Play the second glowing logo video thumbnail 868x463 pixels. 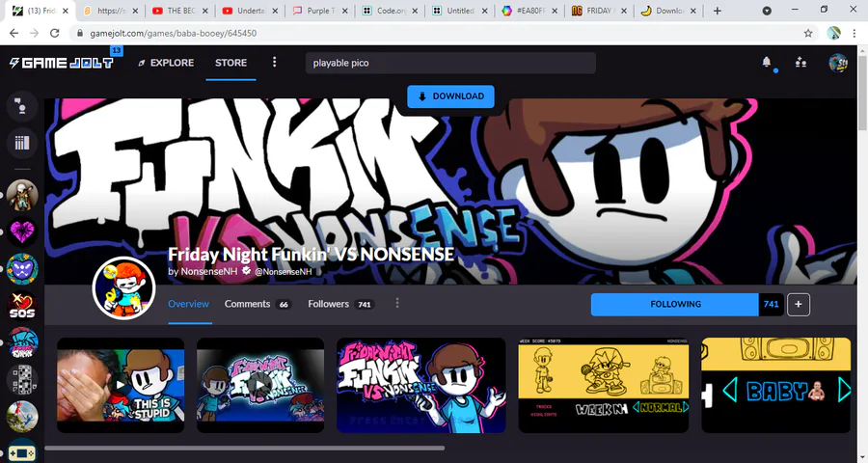[x=260, y=386]
